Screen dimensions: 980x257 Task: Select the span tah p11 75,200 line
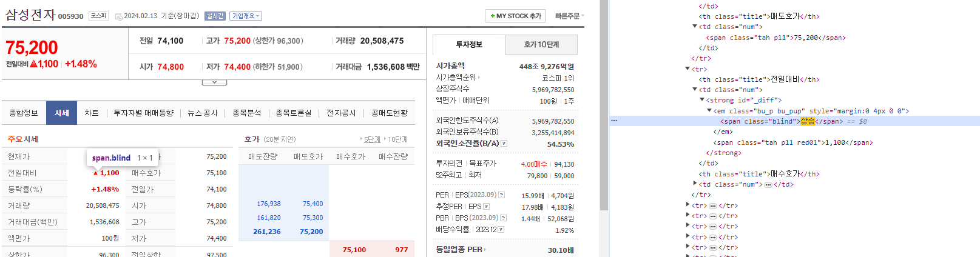(x=776, y=38)
